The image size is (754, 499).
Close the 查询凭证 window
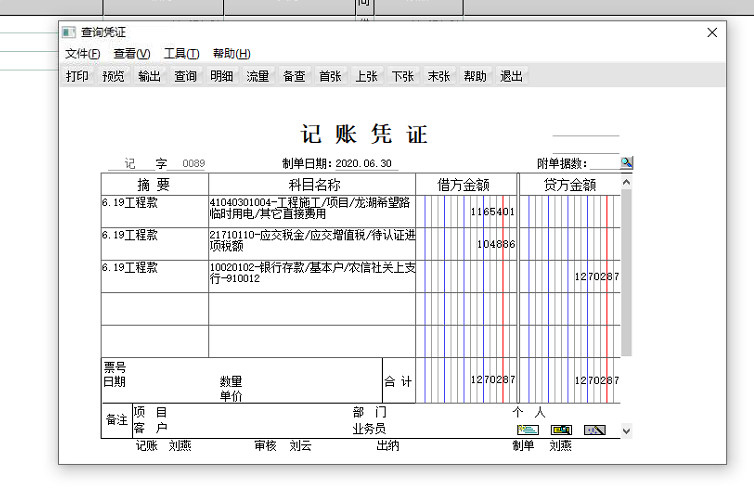(x=712, y=32)
